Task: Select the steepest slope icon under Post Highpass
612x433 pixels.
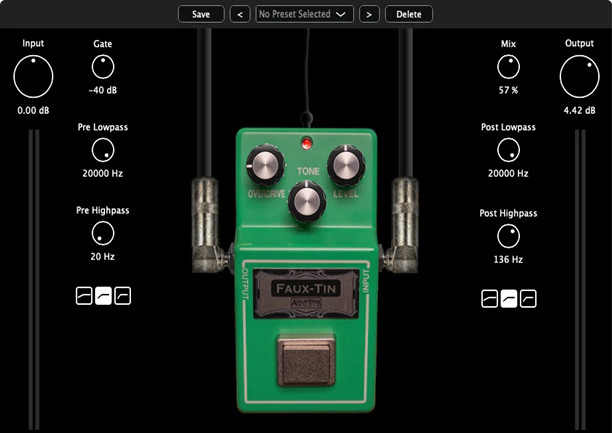Action: (528, 298)
